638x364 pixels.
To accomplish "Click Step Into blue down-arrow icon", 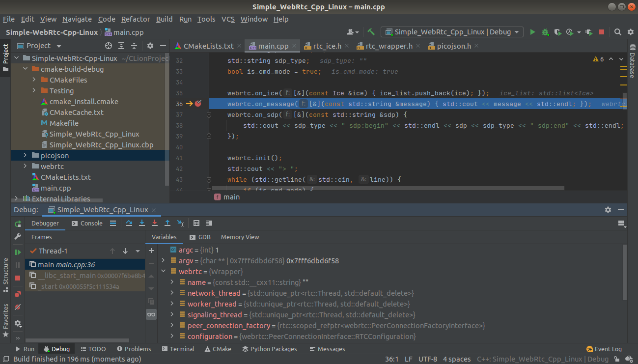I will click(142, 223).
